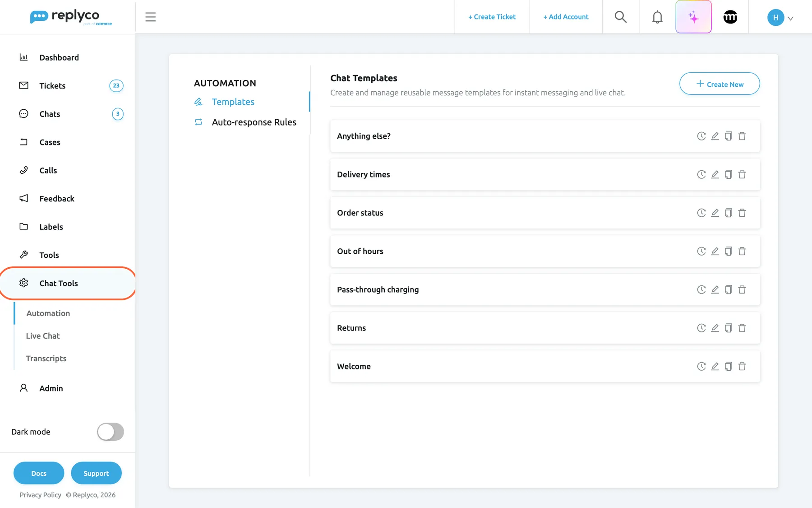812x508 pixels.
Task: Delete the Out of hours template
Action: click(742, 251)
